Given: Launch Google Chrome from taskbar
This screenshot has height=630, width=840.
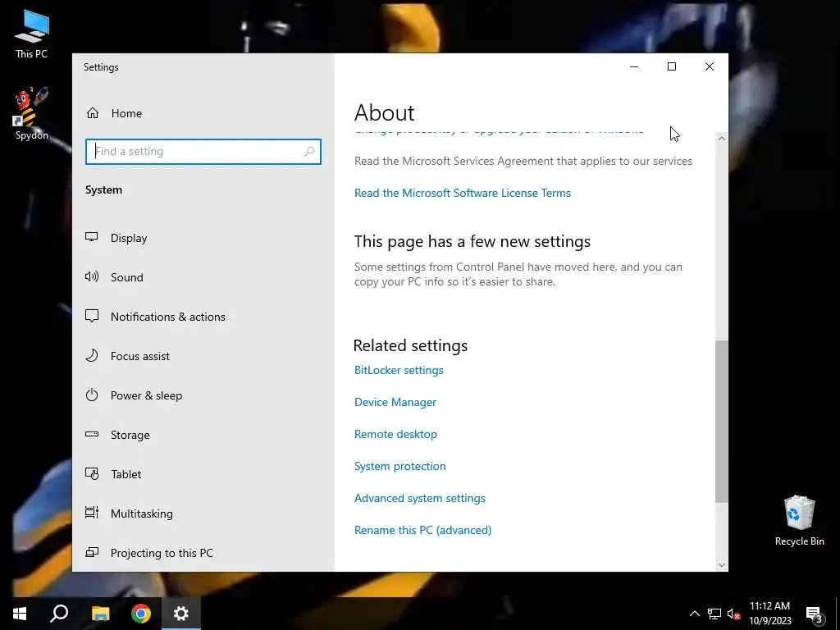Looking at the screenshot, I should 141,614.
